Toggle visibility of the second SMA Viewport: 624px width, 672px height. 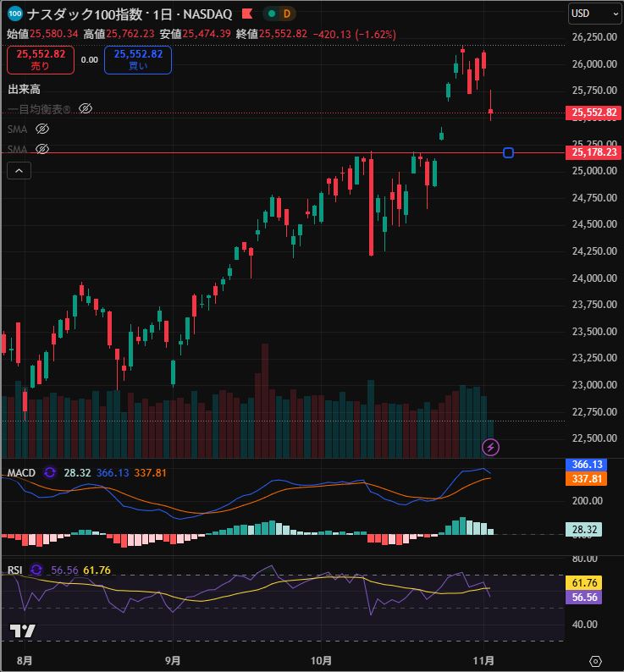pos(42,149)
